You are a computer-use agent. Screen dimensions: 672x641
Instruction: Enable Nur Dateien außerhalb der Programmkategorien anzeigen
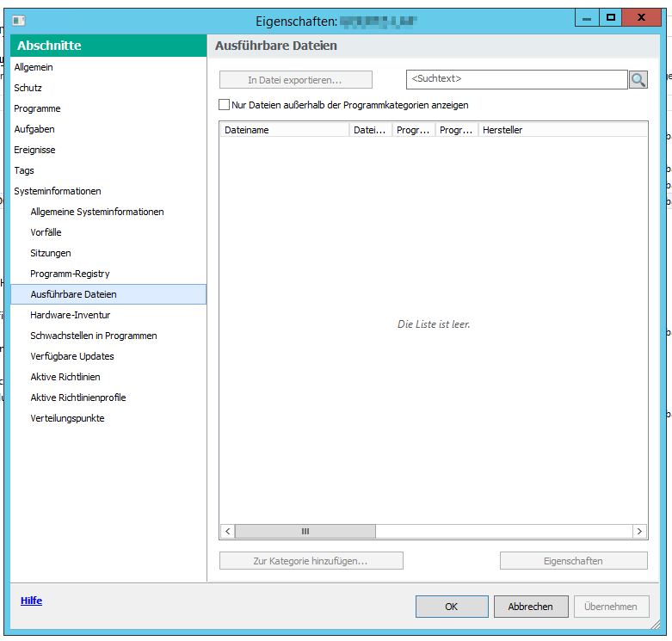pyautogui.click(x=224, y=105)
